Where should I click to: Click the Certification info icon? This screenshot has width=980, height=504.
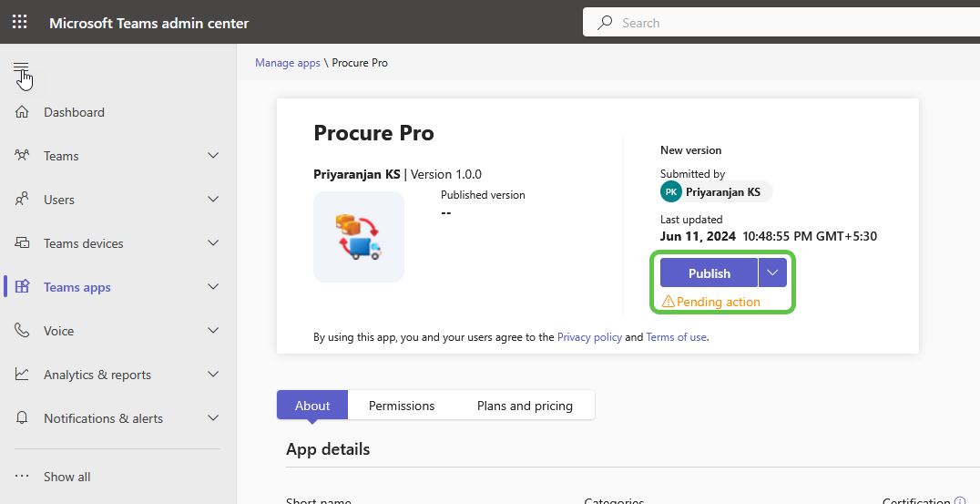[959, 501]
